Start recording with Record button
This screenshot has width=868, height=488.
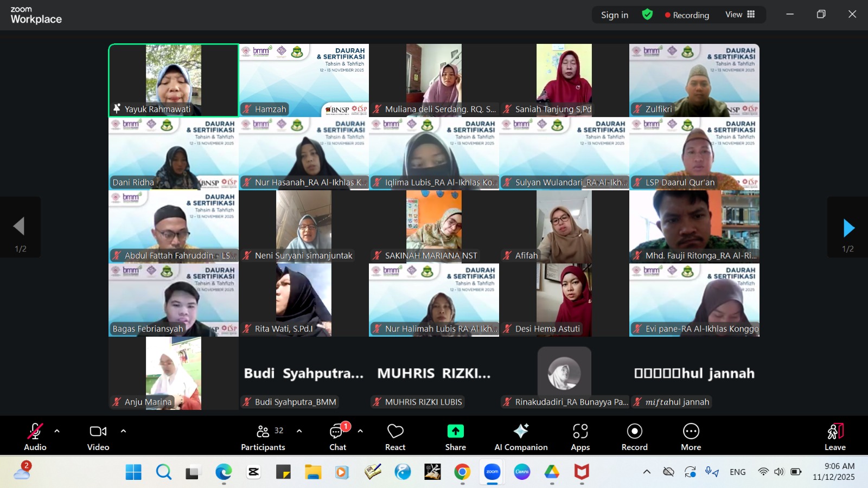click(x=634, y=432)
